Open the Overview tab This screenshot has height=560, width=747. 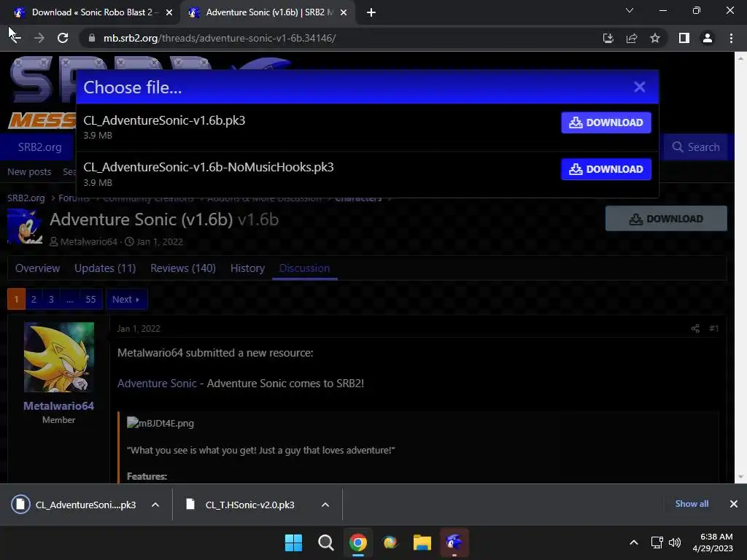(x=38, y=268)
